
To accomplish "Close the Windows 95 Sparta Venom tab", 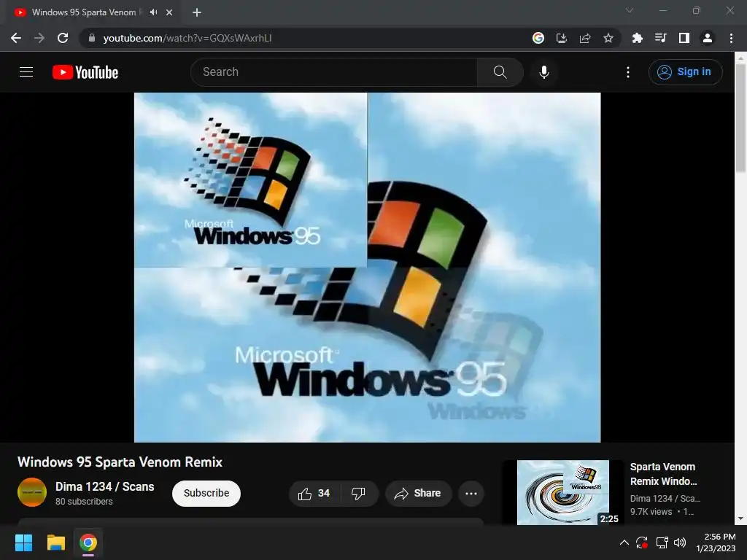I will click(169, 12).
